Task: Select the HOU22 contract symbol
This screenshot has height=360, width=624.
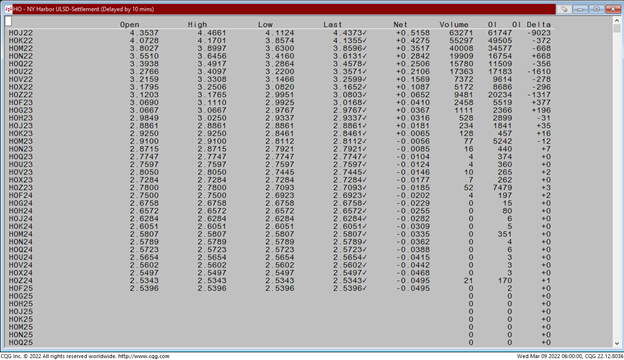Action: [21, 72]
